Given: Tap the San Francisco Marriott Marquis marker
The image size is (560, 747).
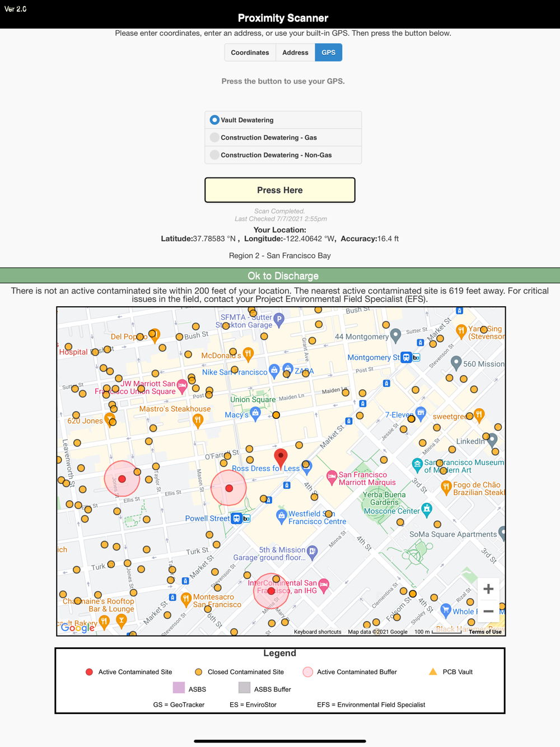Looking at the screenshot, I should coord(332,478).
